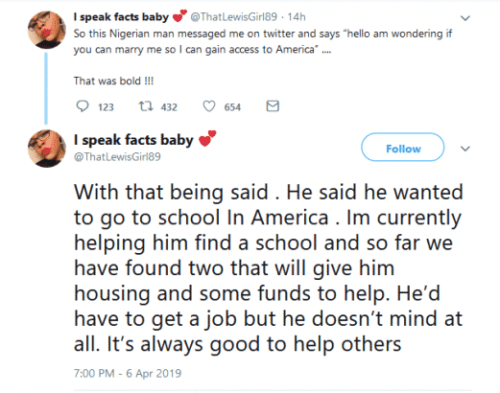Follow the ThatLewisGirl89 account
This screenshot has width=500, height=393.
pyautogui.click(x=403, y=147)
